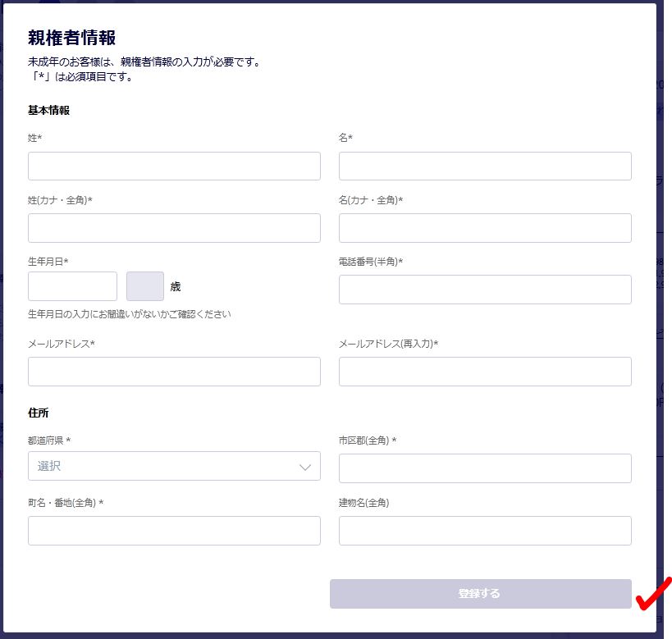Click the 登録する submit button
This screenshot has width=672, height=639.
(480, 592)
